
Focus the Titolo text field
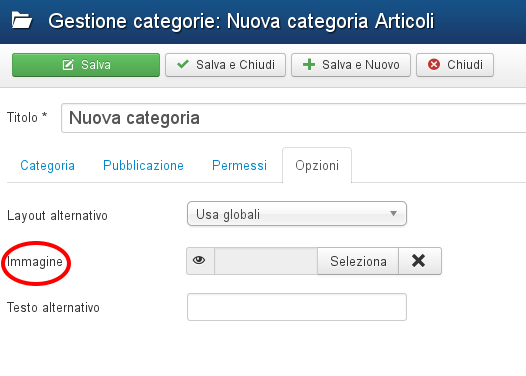click(294, 118)
